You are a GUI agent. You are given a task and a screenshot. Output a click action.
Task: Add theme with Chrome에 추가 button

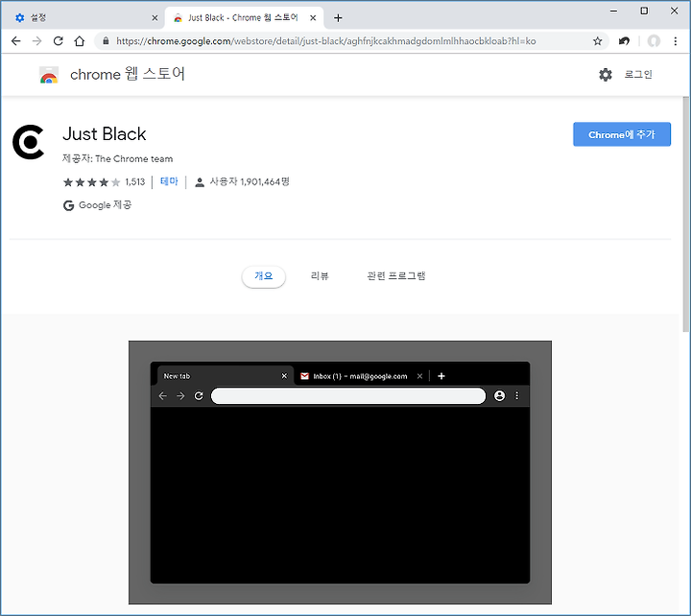point(622,134)
